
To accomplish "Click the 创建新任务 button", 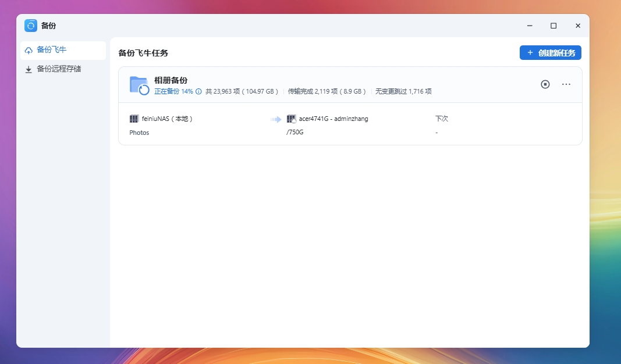I will (550, 52).
